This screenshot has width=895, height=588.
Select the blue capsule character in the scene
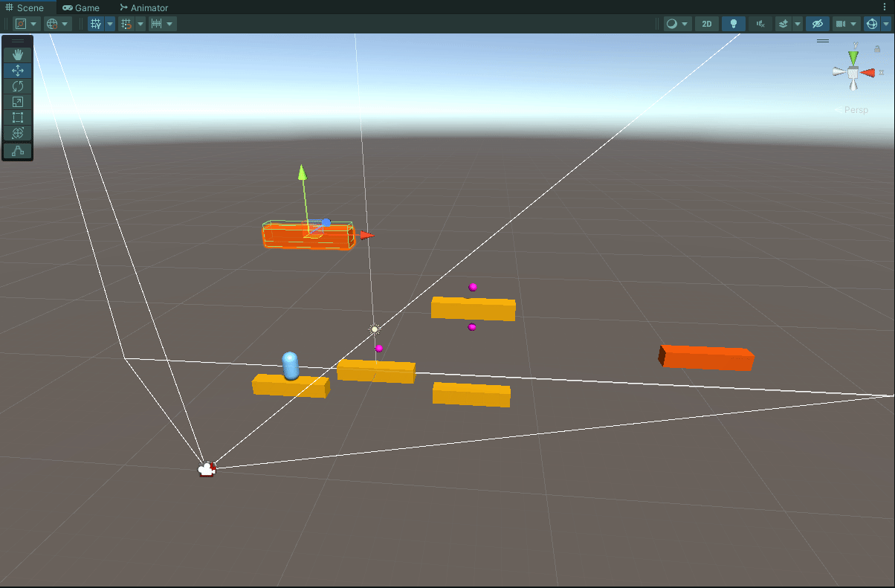coord(290,366)
